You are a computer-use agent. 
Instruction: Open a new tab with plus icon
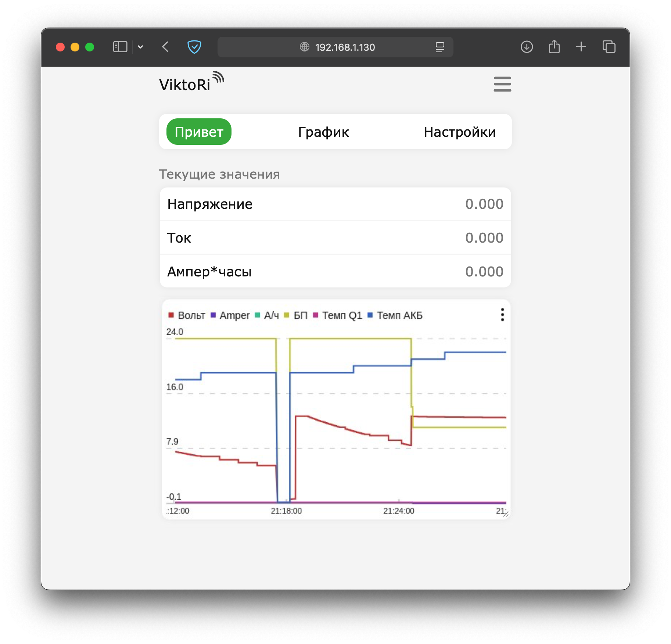(581, 47)
